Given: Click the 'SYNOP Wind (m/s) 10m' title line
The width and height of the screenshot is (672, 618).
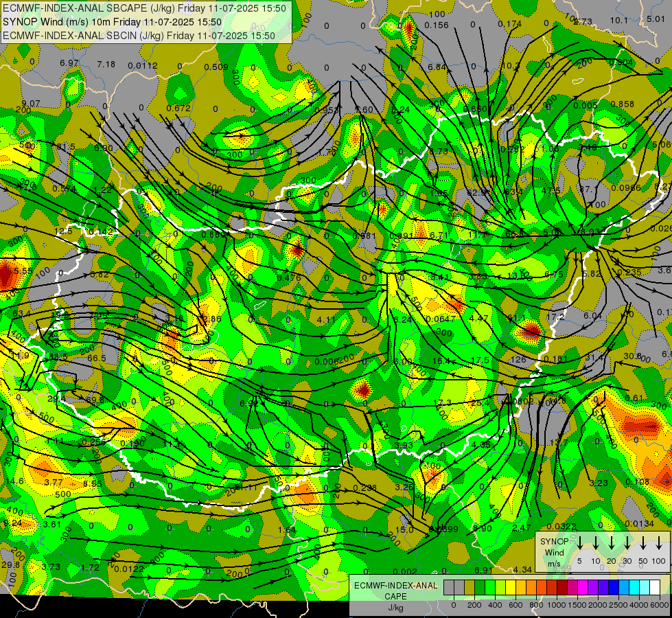Looking at the screenshot, I should click(113, 22).
